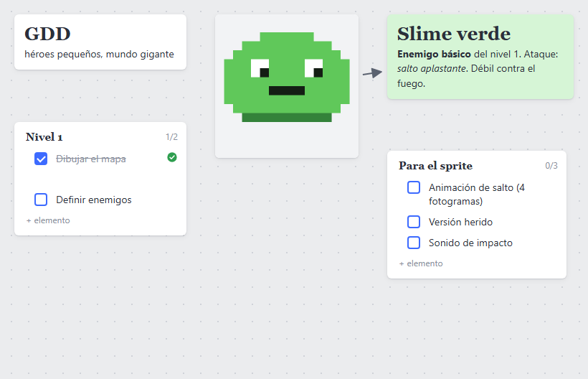Add element to Para el sprite list

click(421, 263)
